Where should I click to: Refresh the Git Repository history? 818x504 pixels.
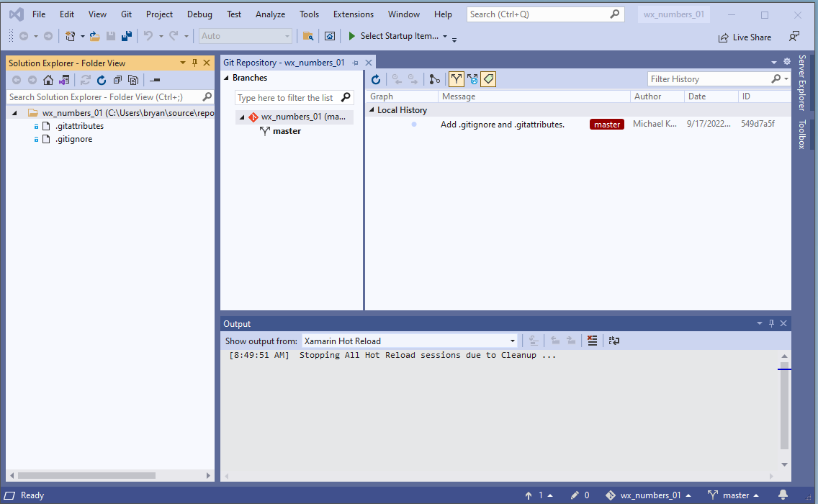tap(376, 79)
